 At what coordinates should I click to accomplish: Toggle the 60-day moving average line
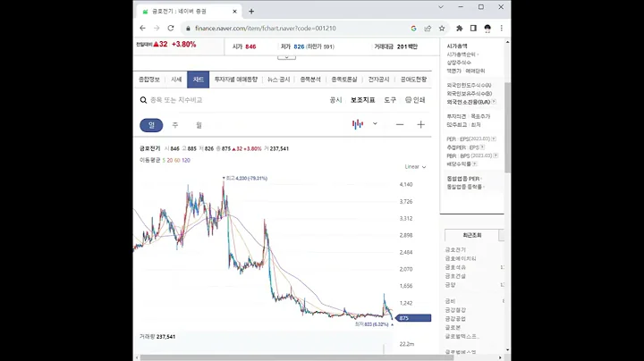(177, 161)
